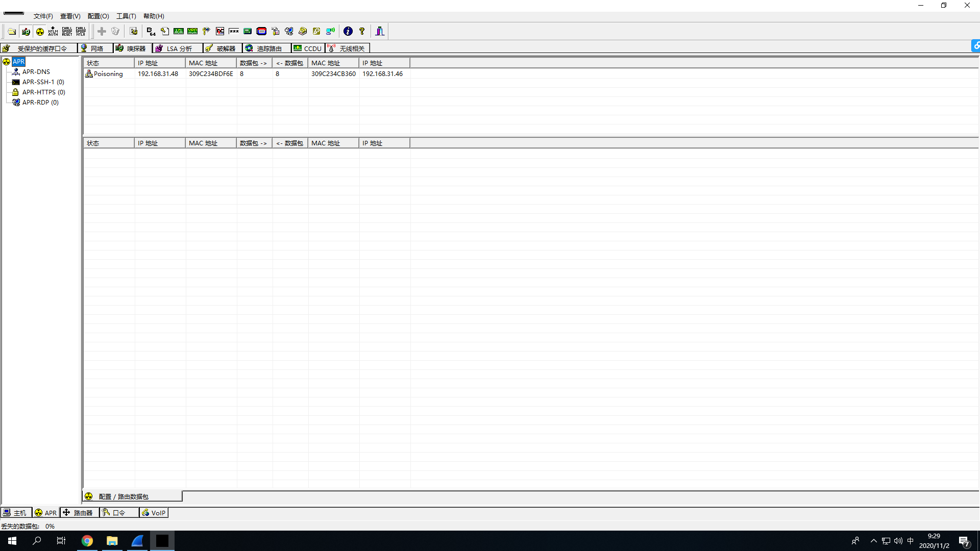980x551 pixels.
Task: Select the root APR tree node
Action: [x=18, y=62]
